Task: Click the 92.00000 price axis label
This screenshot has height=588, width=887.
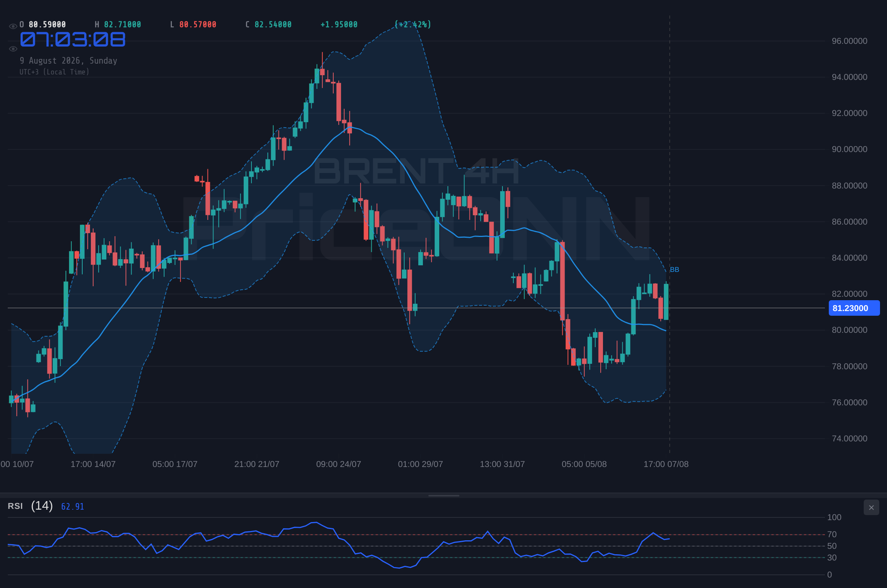Action: [849, 113]
